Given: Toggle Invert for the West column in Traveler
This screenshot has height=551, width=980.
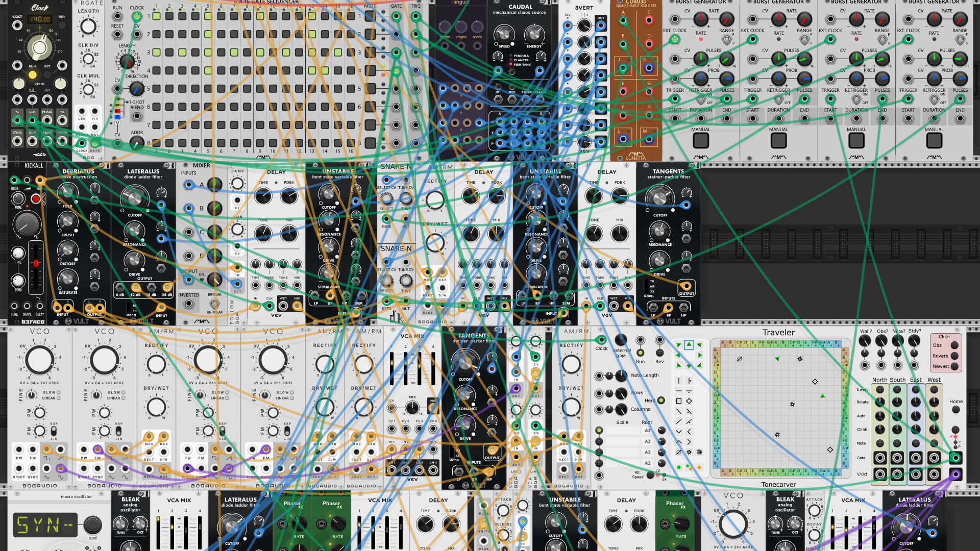Looking at the screenshot, I should (934, 390).
